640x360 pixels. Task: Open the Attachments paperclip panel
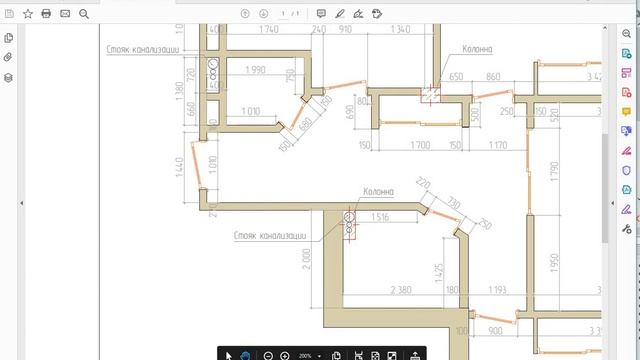pyautogui.click(x=8, y=58)
